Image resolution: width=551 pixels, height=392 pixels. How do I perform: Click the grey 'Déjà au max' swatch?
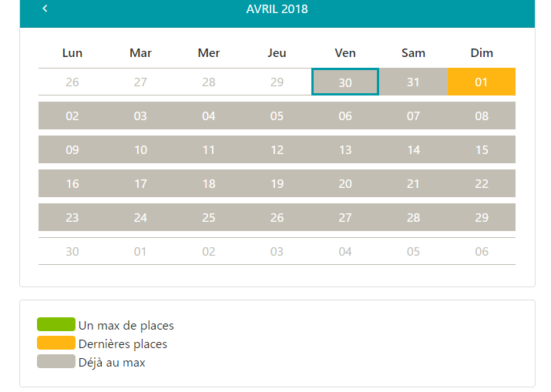pyautogui.click(x=56, y=361)
